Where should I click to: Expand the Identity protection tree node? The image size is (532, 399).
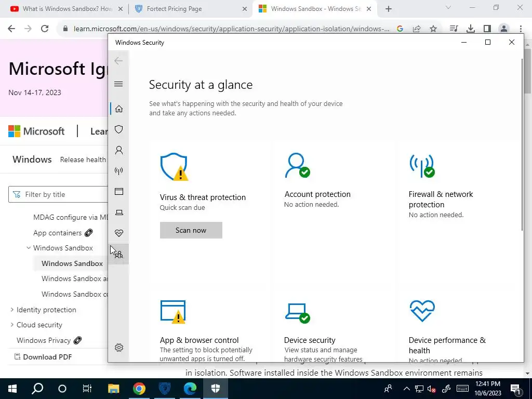12,310
